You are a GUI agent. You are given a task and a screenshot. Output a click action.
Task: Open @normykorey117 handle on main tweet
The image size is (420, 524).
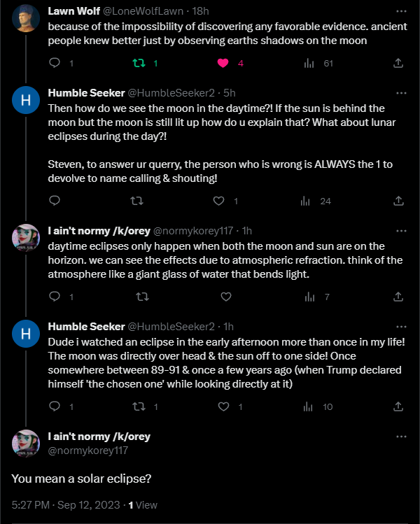click(x=88, y=451)
